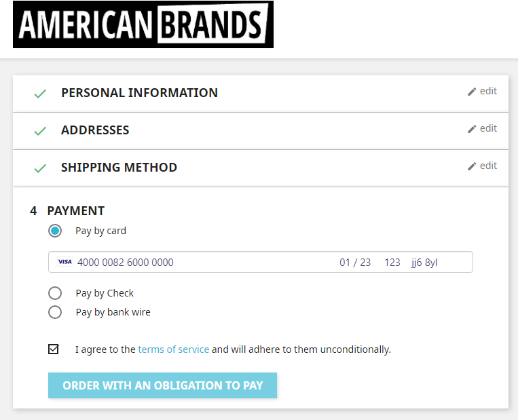Click the green checkmark next to Personal Information
Image resolution: width=518 pixels, height=420 pixels.
[40, 94]
